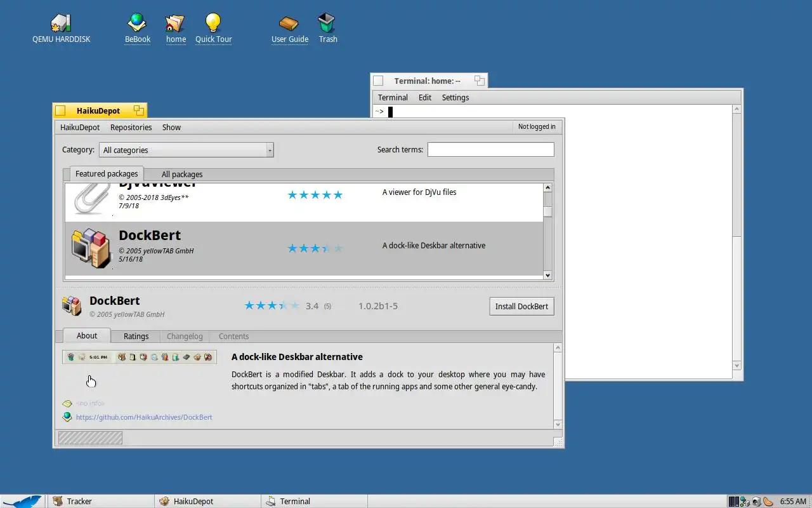Click the package list scroll up arrow
The height and width of the screenshot is (508, 812).
pyautogui.click(x=547, y=188)
